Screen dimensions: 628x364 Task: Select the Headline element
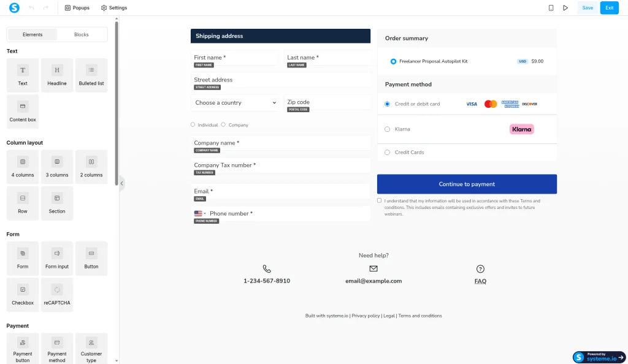click(57, 75)
